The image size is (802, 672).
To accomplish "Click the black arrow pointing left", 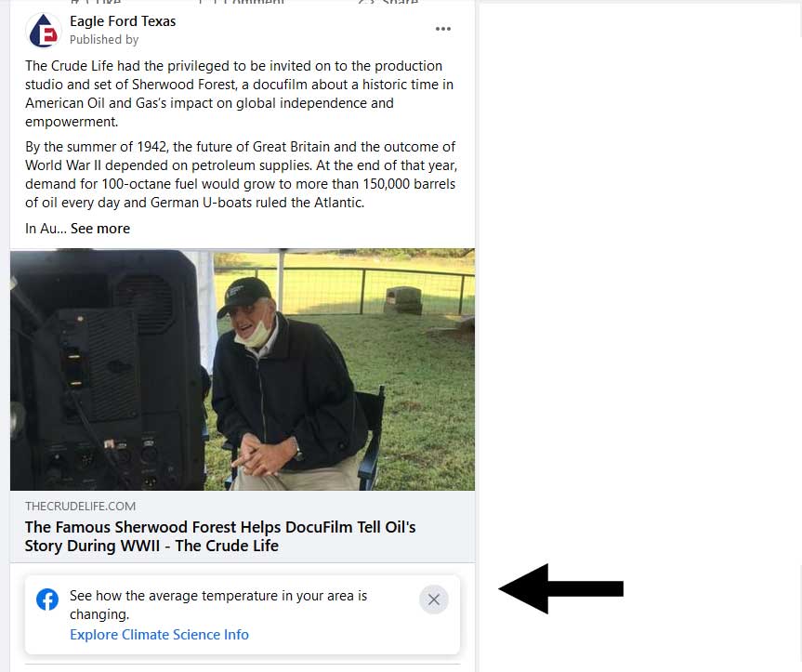I will point(560,588).
